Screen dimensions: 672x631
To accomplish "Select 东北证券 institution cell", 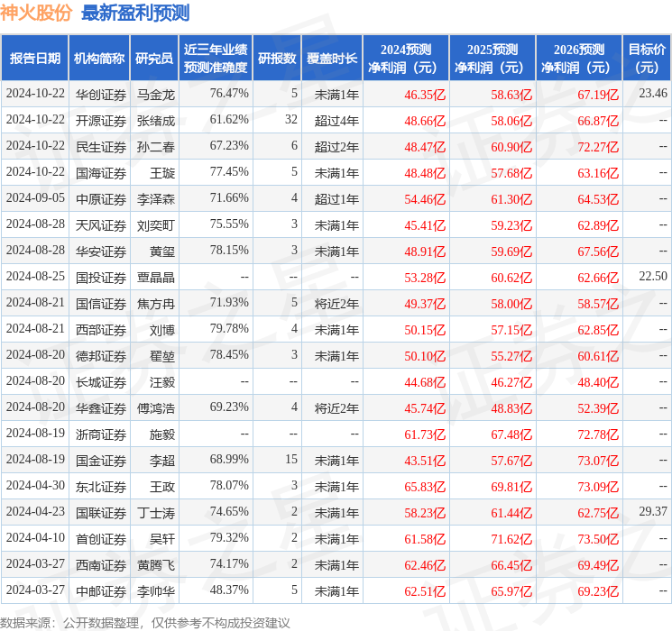I will tap(101, 486).
